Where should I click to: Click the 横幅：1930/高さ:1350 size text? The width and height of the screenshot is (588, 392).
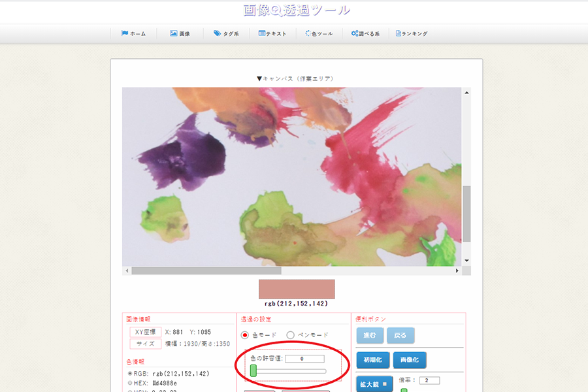197,344
